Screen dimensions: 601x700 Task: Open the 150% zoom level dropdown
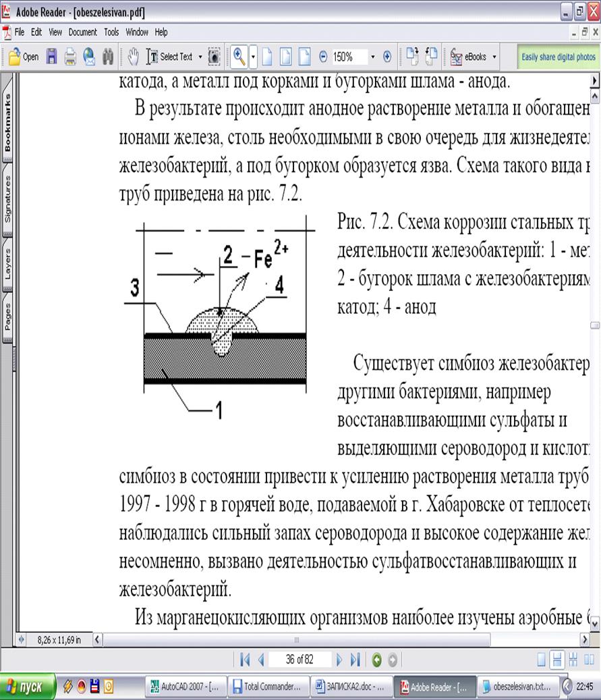372,57
